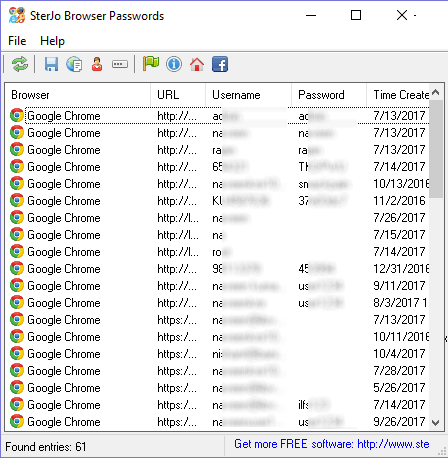Click the red user figure toolbar icon
The image size is (448, 458).
coord(97,64)
